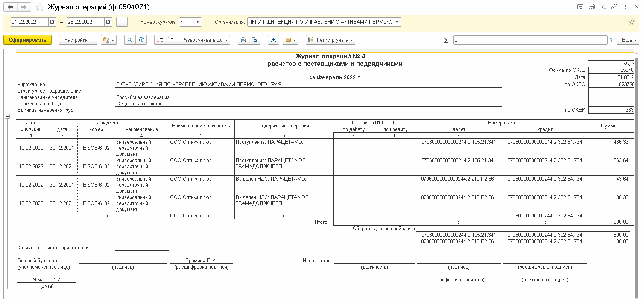This screenshot has height=299, width=644.
Task: Select the cell with amount 436,36
Action: point(609,148)
